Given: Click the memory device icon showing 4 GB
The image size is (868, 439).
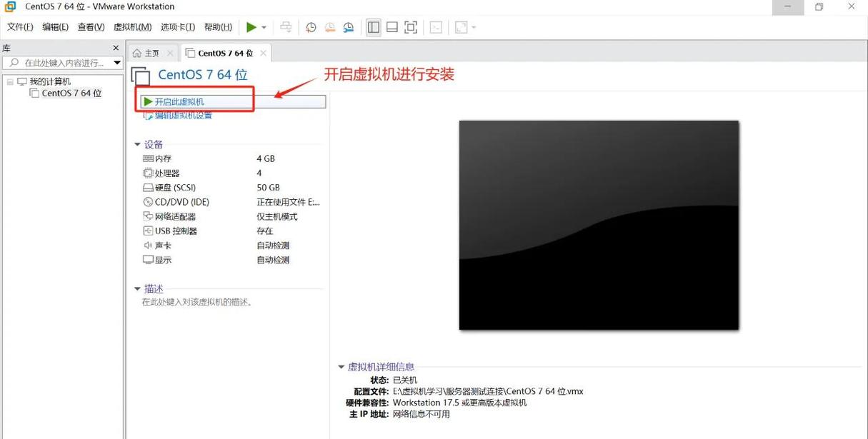Looking at the screenshot, I should click(x=147, y=158).
